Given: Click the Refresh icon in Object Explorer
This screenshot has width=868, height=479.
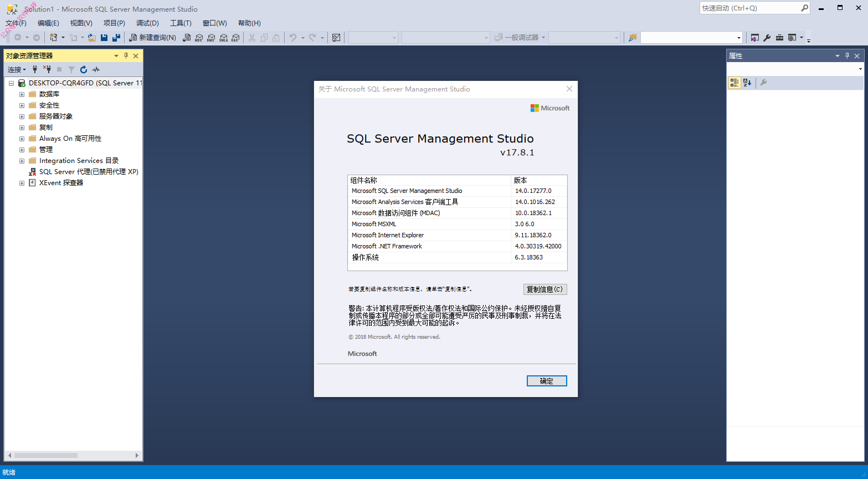Looking at the screenshot, I should pyautogui.click(x=84, y=69).
